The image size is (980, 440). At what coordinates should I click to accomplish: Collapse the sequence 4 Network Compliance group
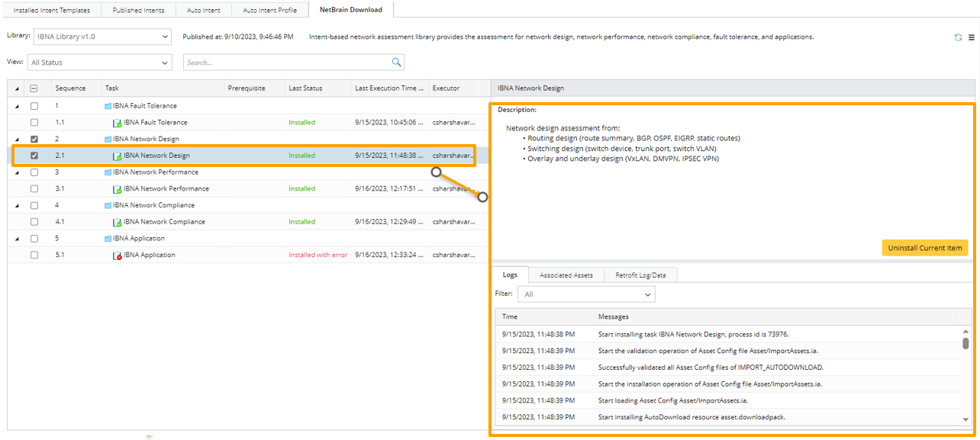18,205
